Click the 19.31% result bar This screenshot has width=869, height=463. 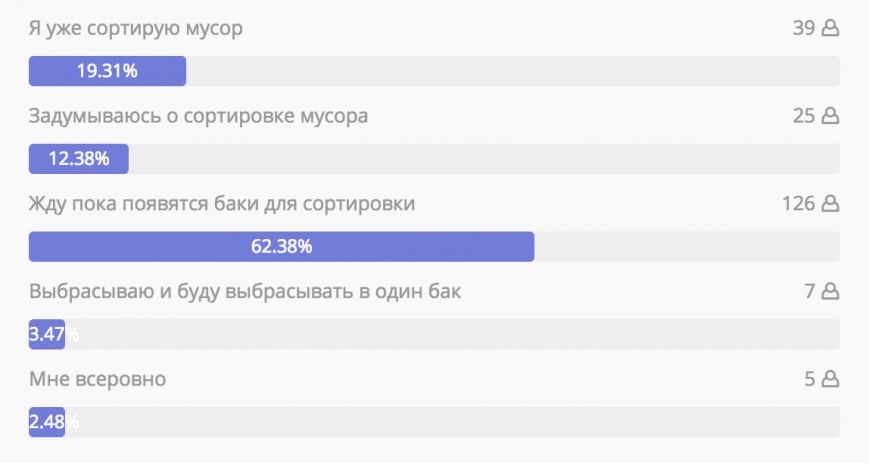(108, 71)
